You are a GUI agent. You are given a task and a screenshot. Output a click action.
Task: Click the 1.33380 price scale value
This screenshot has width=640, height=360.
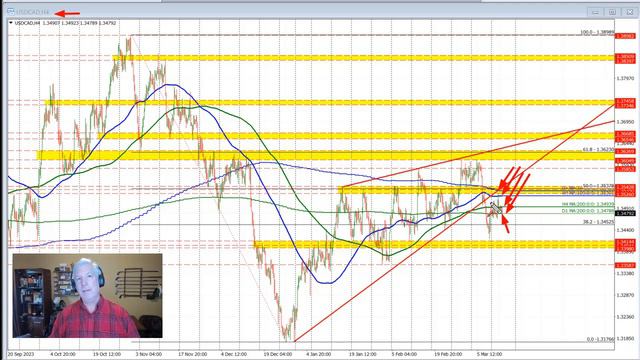tap(625, 273)
